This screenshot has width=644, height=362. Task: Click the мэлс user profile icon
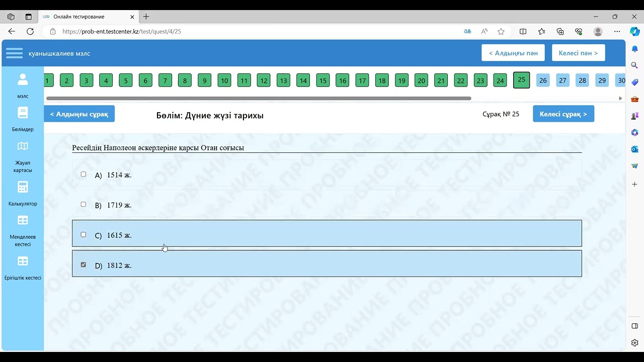tap(23, 79)
